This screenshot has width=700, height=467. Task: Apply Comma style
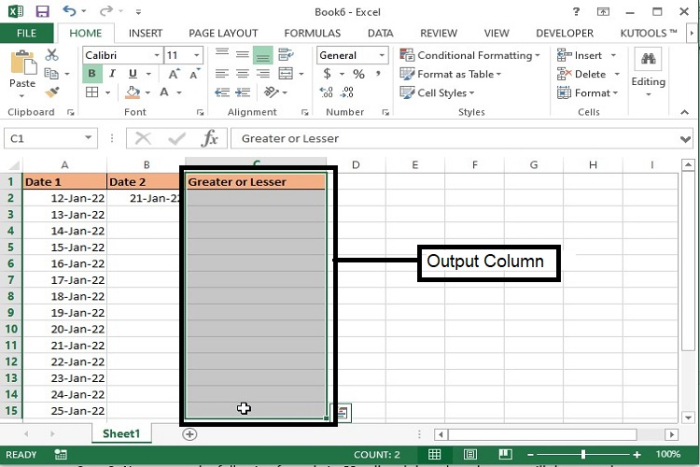378,74
